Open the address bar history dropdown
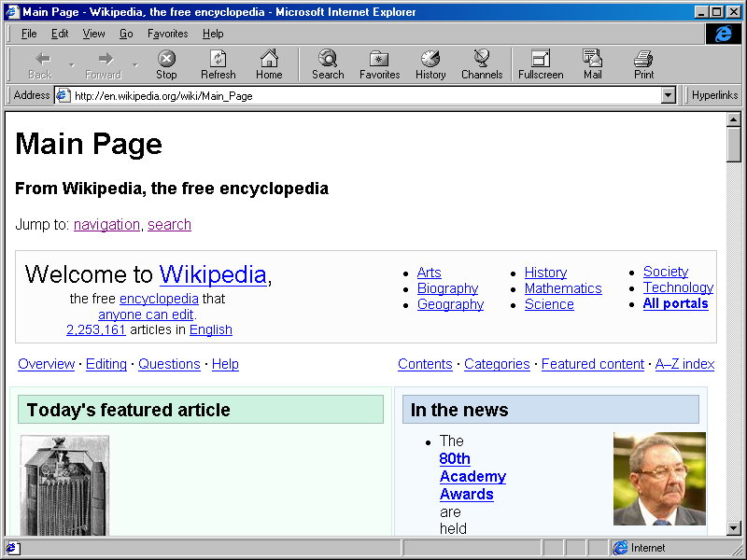 pyautogui.click(x=669, y=94)
